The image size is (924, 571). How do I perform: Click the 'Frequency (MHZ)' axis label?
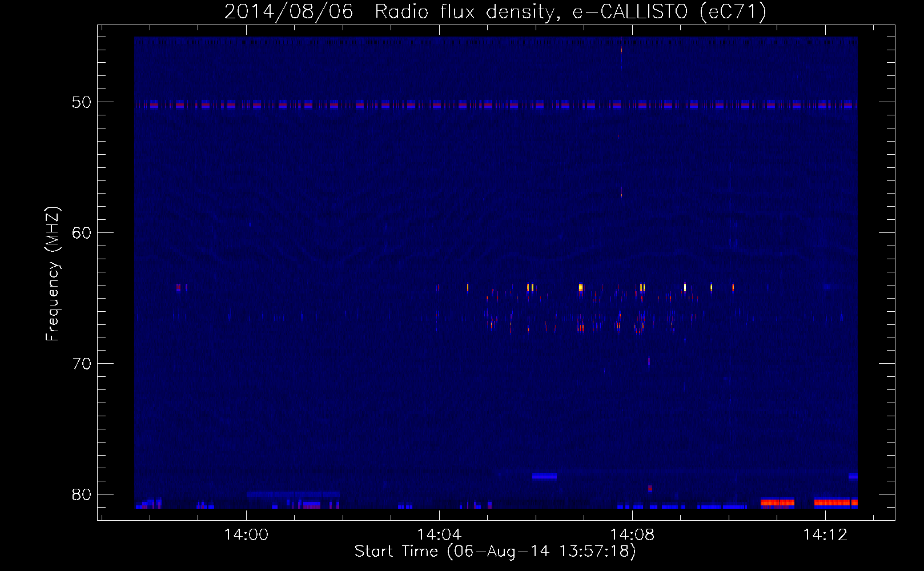click(53, 274)
